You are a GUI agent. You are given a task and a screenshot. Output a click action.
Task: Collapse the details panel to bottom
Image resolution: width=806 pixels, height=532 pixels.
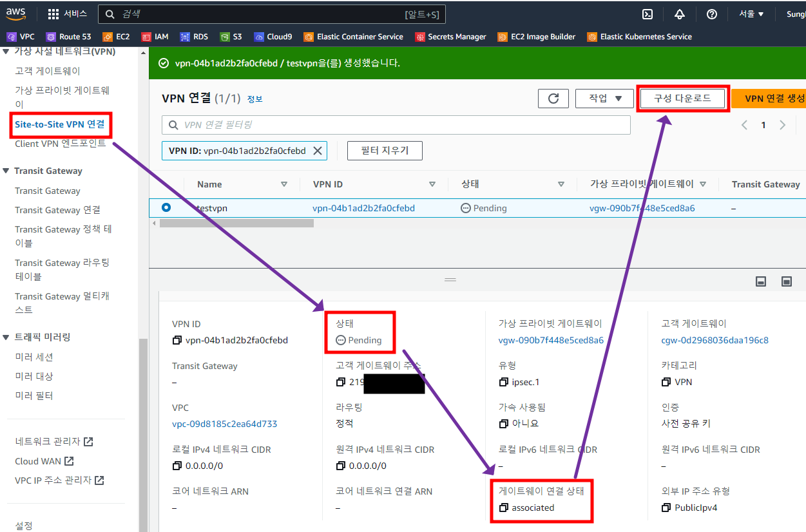[761, 281]
